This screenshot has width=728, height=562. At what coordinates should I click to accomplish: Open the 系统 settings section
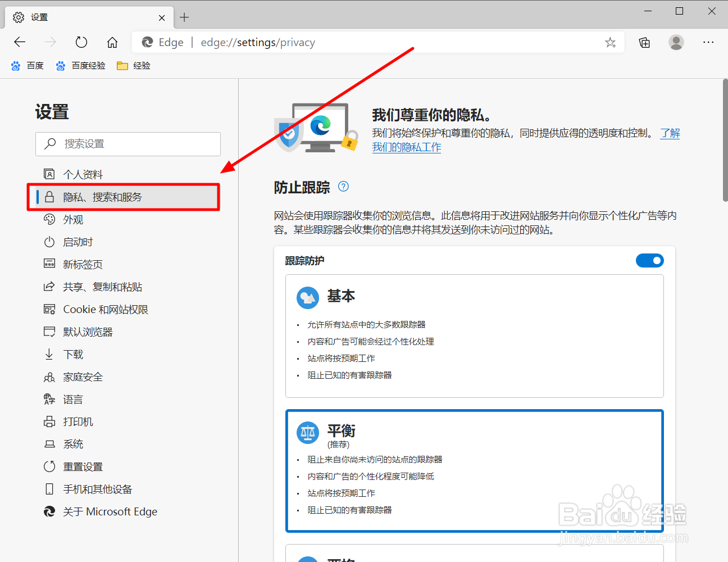pos(72,444)
